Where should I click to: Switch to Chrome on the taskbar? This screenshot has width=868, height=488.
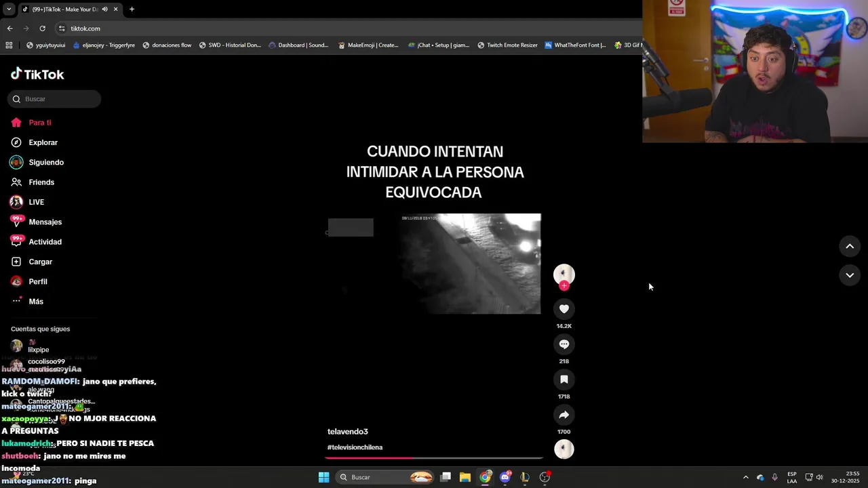point(485,477)
